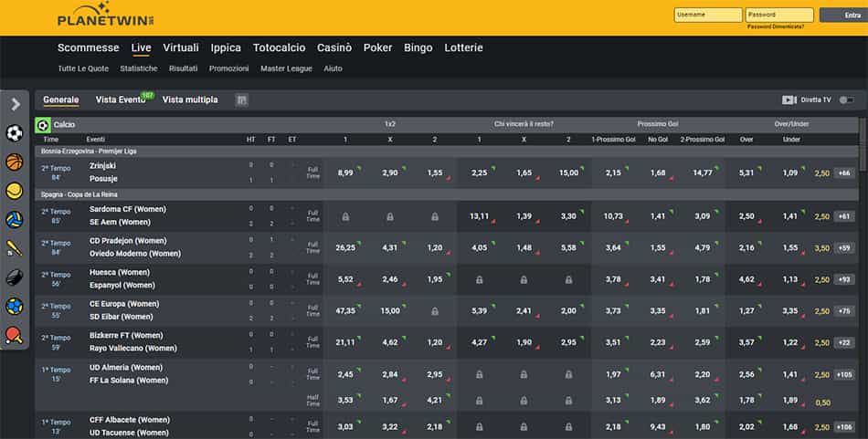Open the Lotterie section
This screenshot has width=868, height=439.
463,48
